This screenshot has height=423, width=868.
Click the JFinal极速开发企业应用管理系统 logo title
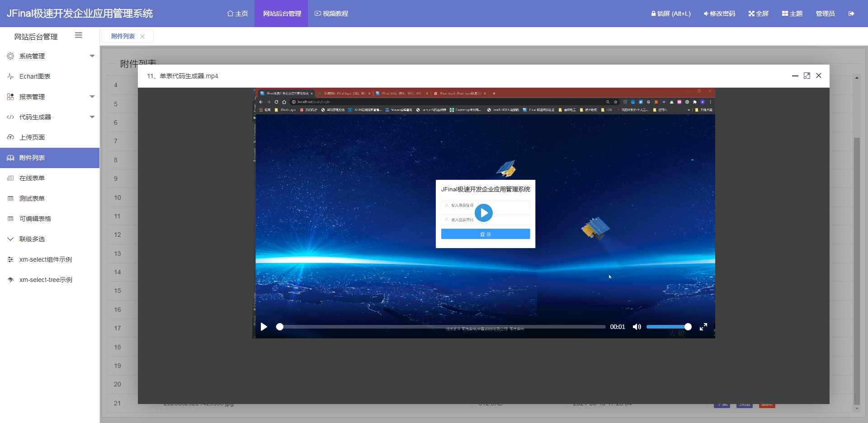[x=80, y=14]
